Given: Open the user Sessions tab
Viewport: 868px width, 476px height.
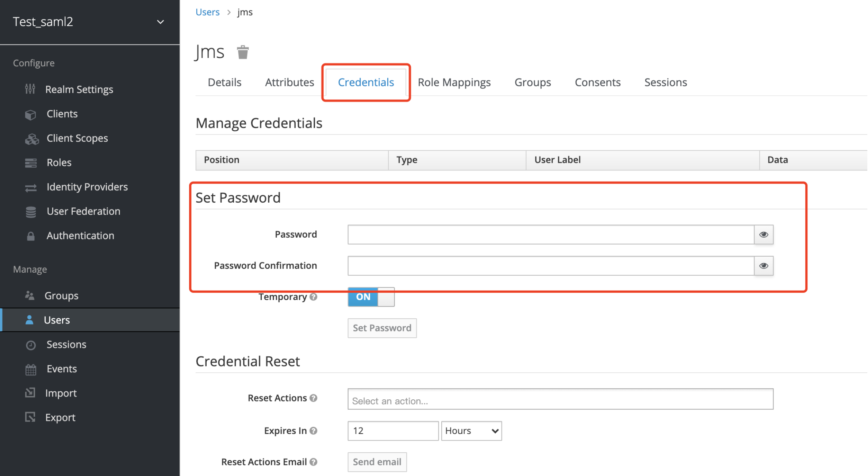Looking at the screenshot, I should pos(665,82).
